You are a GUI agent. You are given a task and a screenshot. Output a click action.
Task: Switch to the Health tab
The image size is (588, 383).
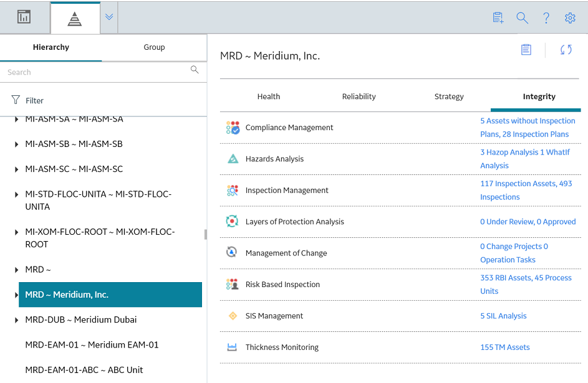pos(269,97)
